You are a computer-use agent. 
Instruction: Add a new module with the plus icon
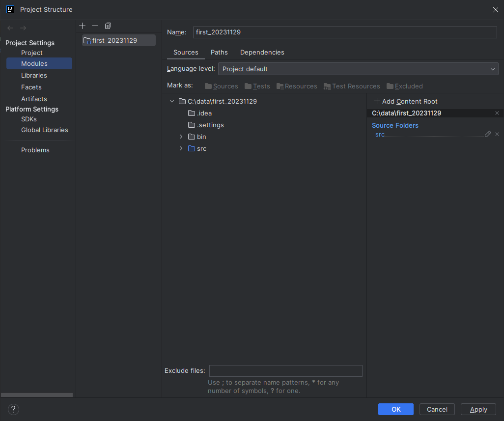pyautogui.click(x=82, y=26)
